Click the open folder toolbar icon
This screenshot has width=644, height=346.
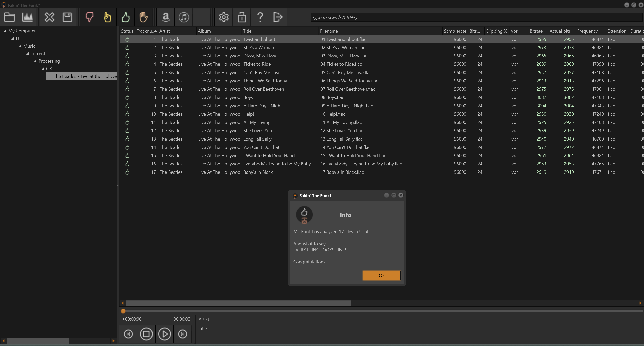pyautogui.click(x=9, y=17)
